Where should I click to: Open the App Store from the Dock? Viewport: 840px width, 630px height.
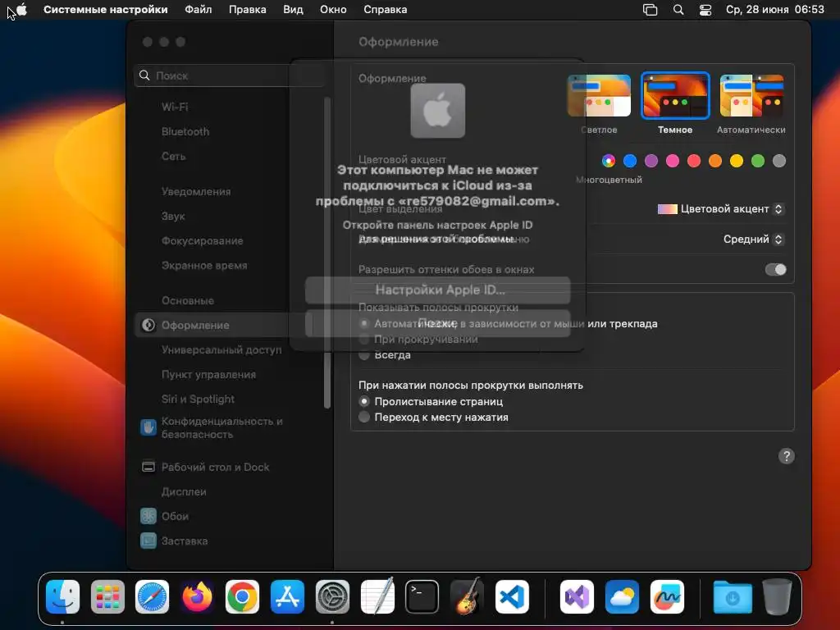tap(287, 596)
